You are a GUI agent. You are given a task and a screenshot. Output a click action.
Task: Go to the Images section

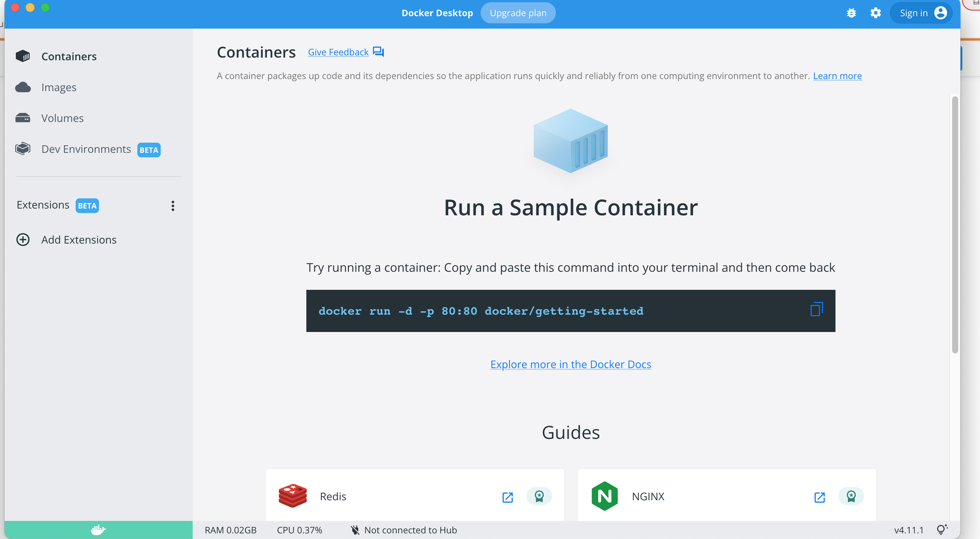(x=59, y=87)
